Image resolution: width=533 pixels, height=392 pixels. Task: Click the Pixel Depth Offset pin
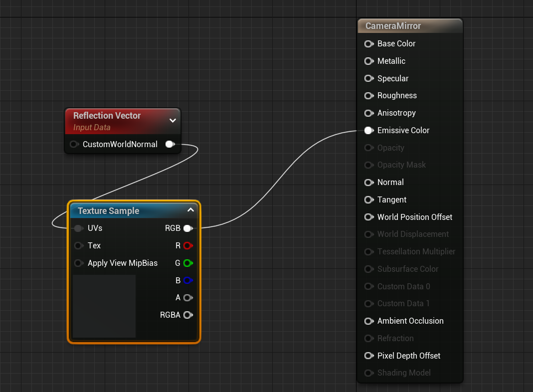369,356
